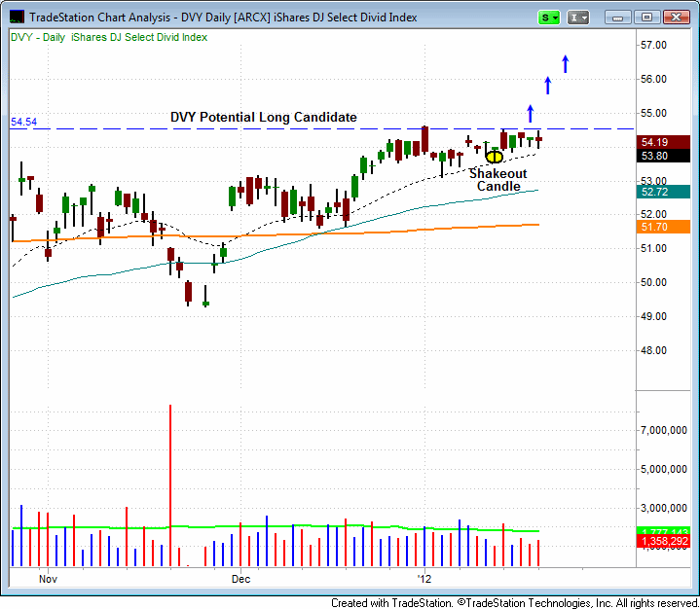Click the TradeStation chart window icon

coord(17,17)
